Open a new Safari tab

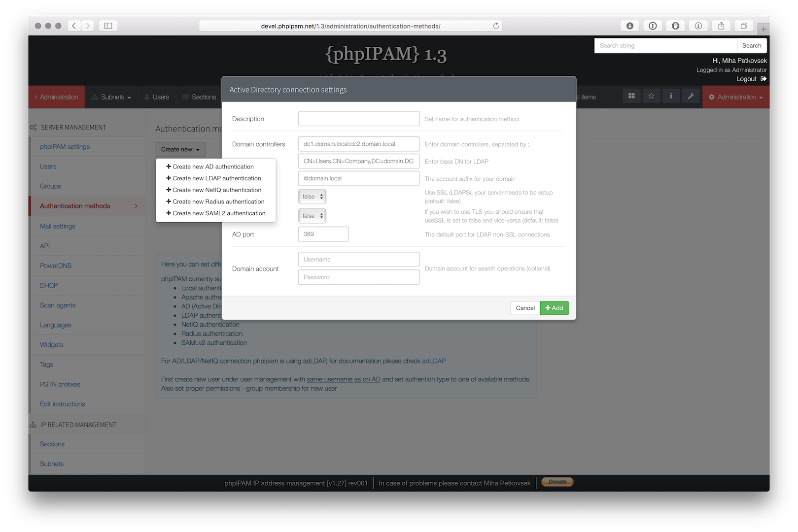click(x=763, y=29)
